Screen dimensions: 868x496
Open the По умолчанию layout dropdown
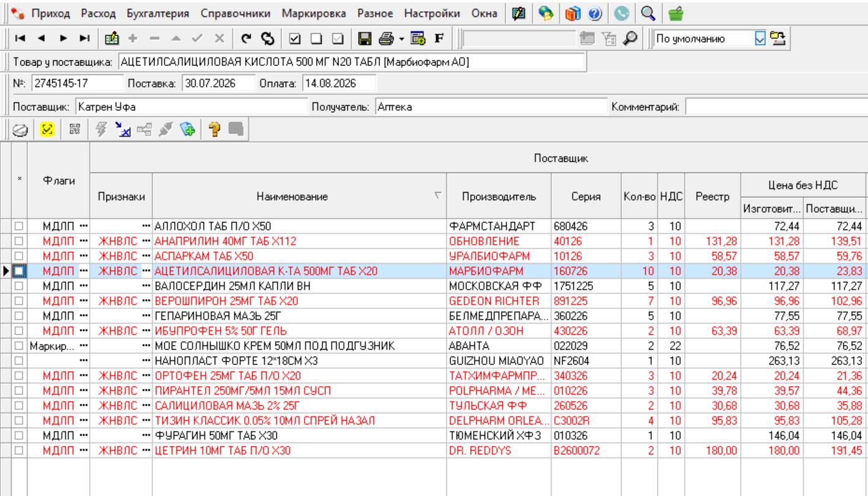click(760, 39)
